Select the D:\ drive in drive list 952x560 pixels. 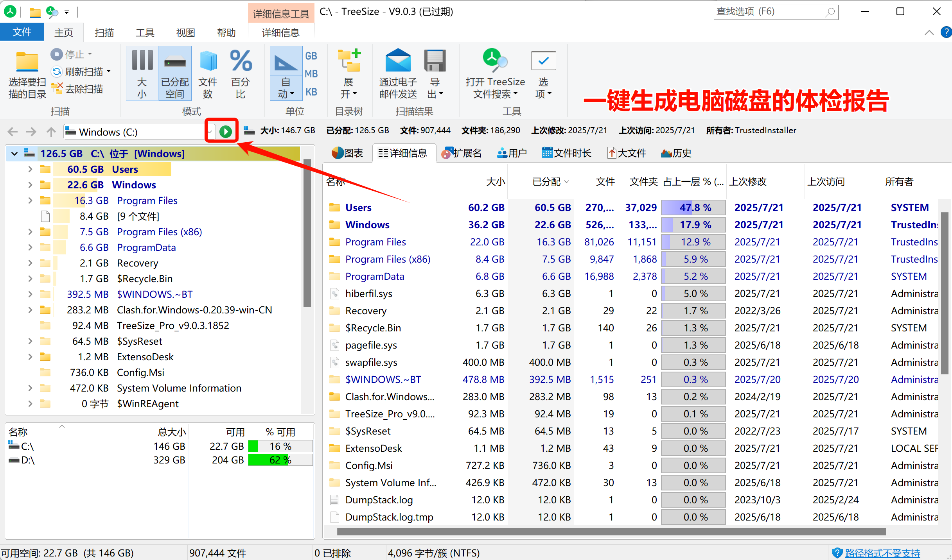pos(160,460)
